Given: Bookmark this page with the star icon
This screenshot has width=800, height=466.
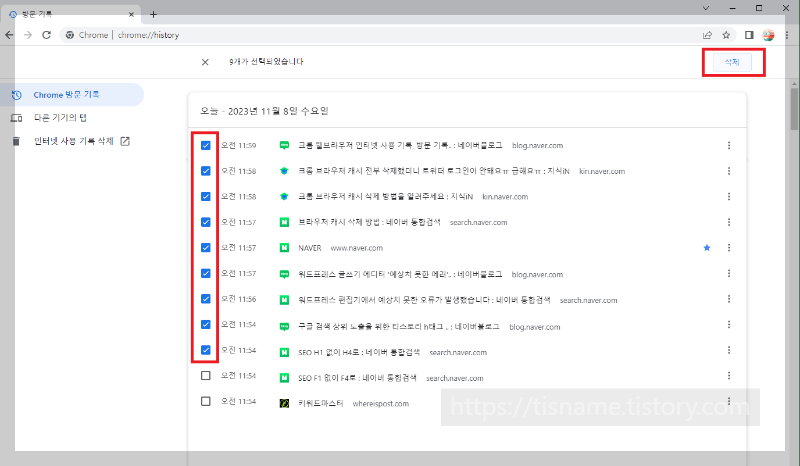Looking at the screenshot, I should pos(726,35).
